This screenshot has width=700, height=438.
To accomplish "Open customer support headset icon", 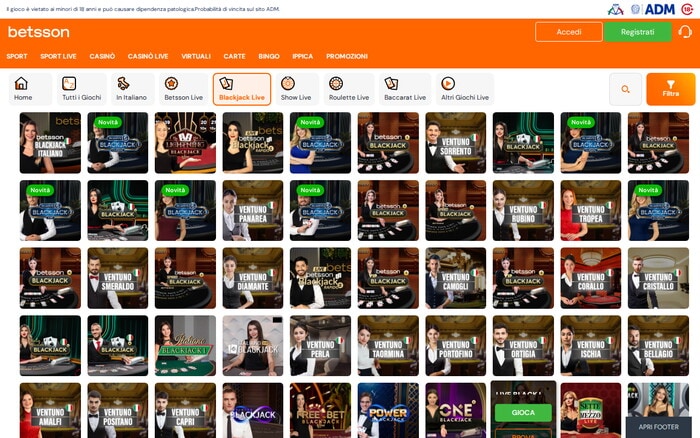I will (684, 32).
